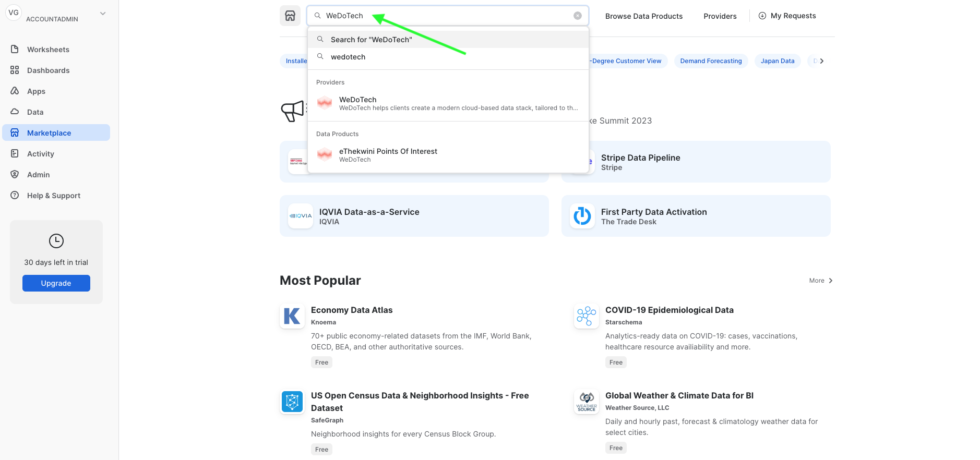Select the Degree Customer View category chip
Image resolution: width=980 pixels, height=460 pixels.
pyautogui.click(x=628, y=61)
